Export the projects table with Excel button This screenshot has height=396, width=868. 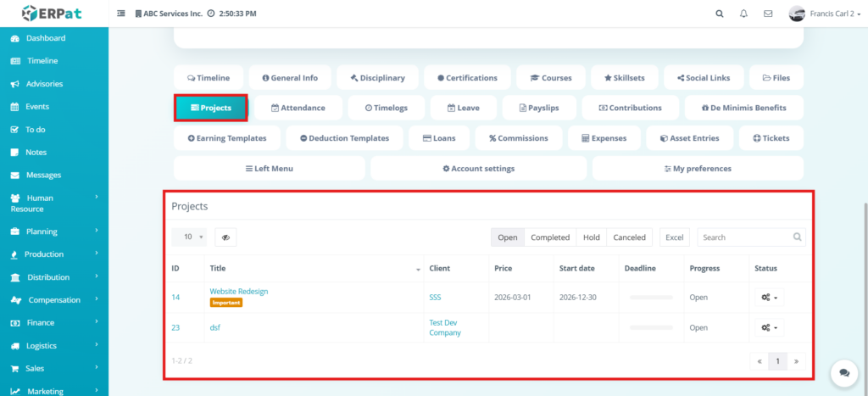(674, 237)
